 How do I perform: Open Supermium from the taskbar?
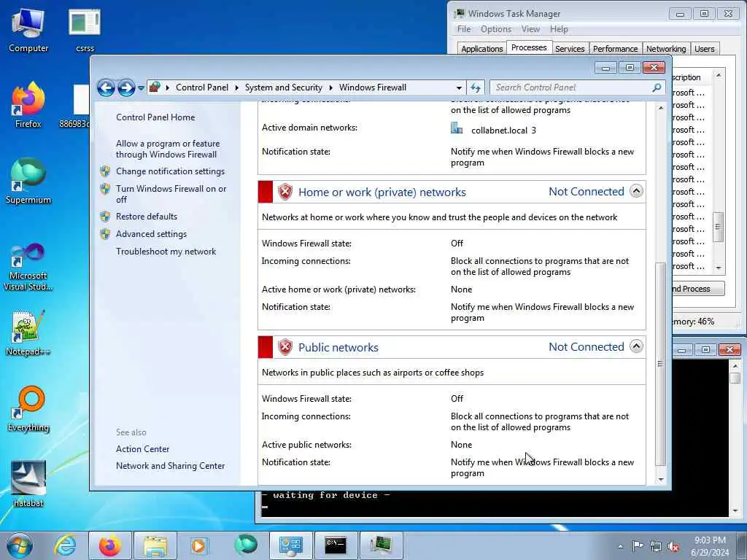(245, 545)
